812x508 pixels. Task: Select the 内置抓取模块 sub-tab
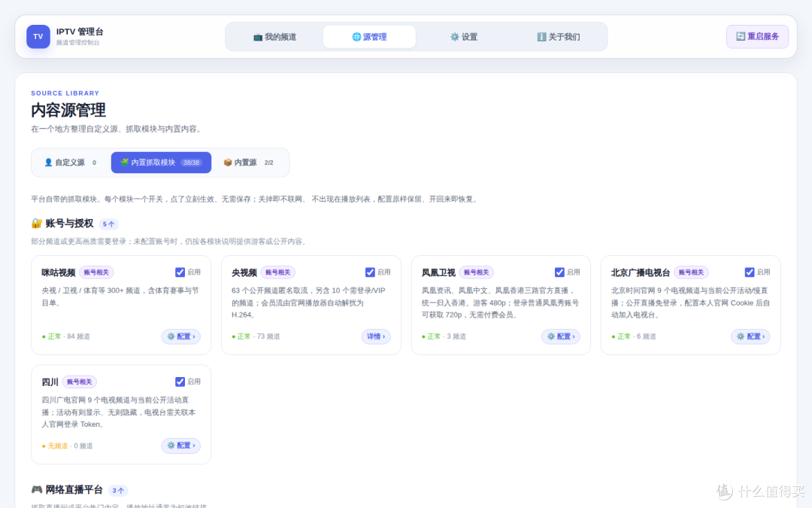coord(161,163)
